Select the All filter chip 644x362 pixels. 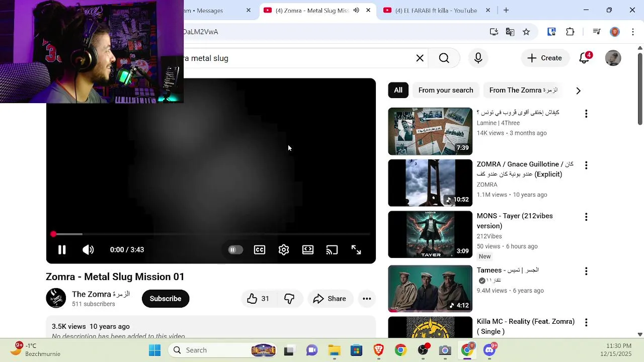coord(398,90)
